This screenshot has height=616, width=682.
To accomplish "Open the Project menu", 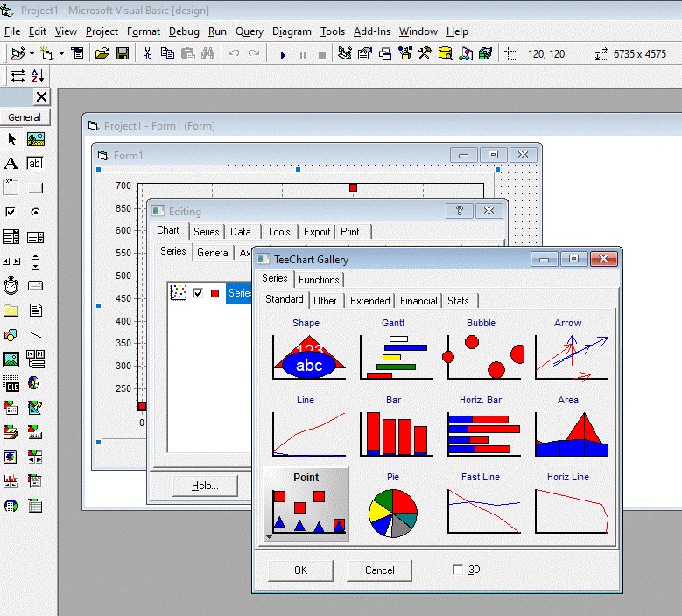I will coord(102,31).
